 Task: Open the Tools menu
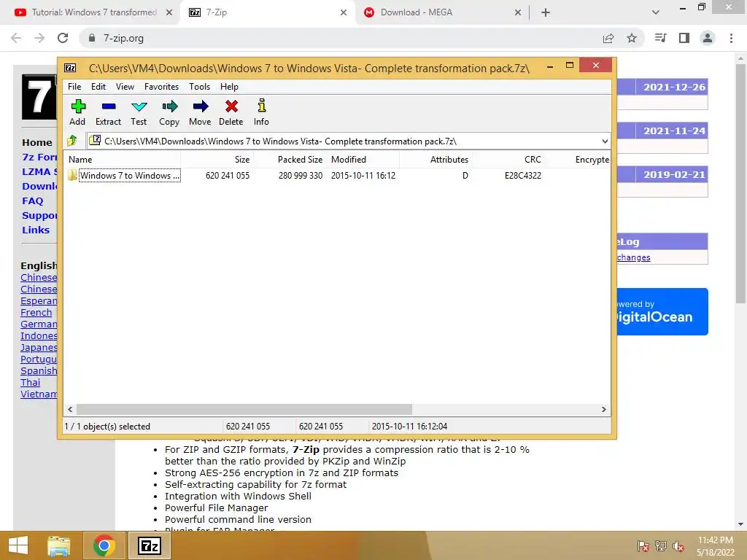[199, 87]
